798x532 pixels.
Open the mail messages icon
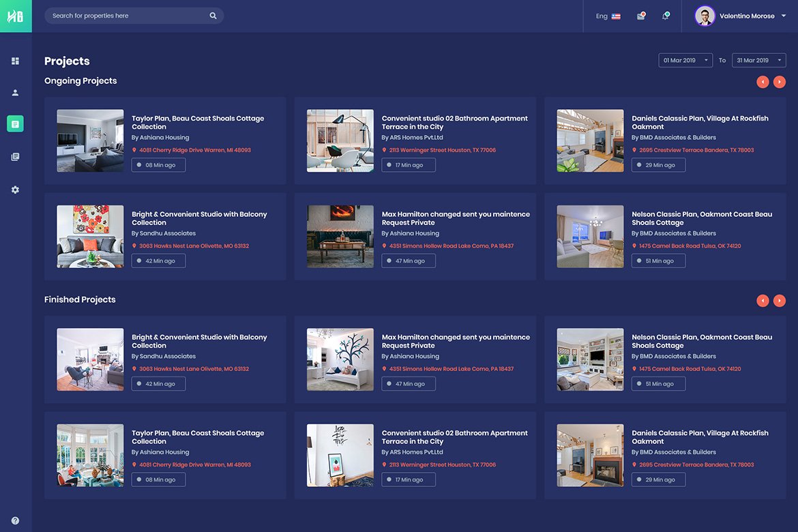pos(641,16)
